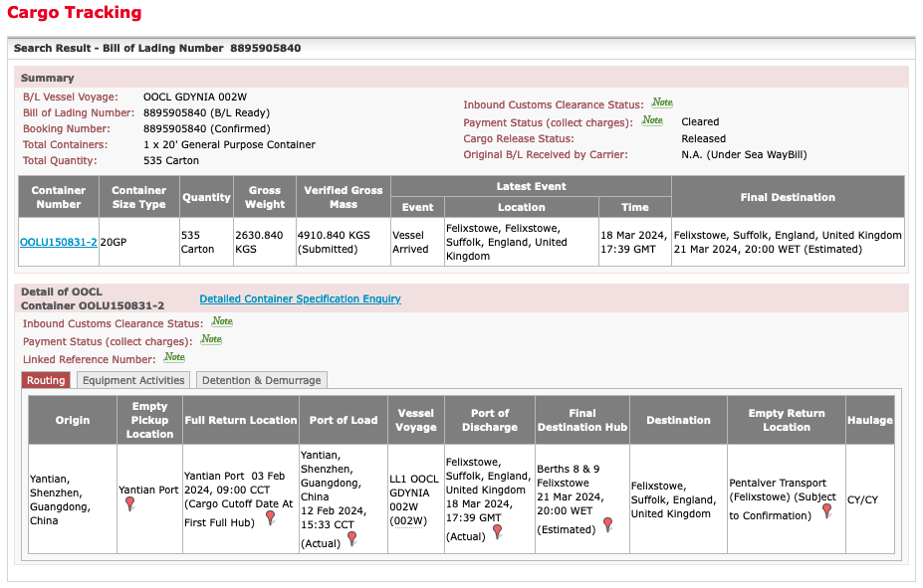Click map pin in Final Destination Hub cell

607,524
